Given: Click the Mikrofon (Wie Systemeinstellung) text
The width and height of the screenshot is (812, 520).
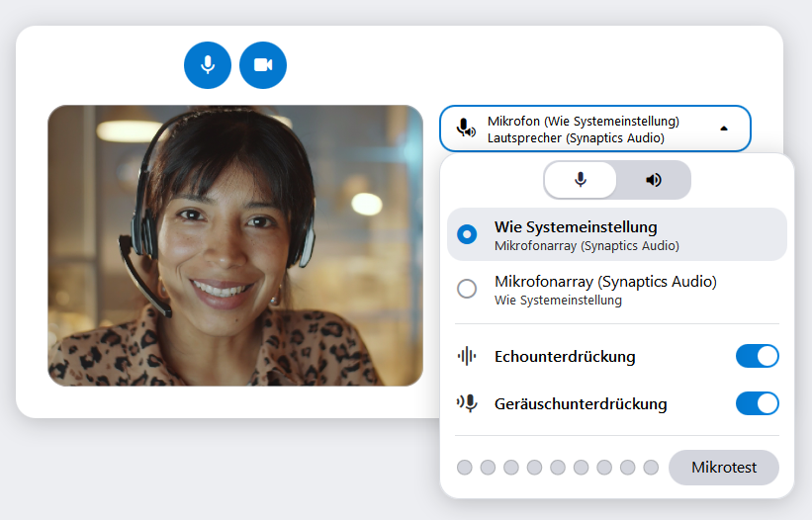Looking at the screenshot, I should coord(584,121).
